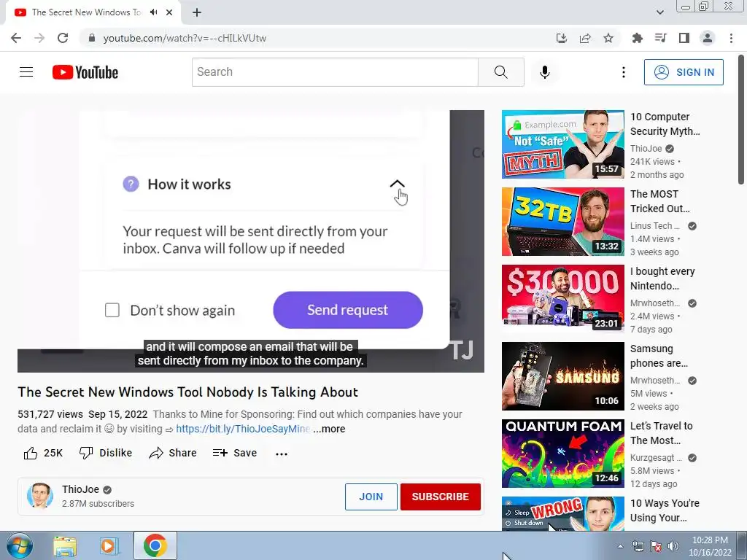Click the title Let's Travel to The Most...

click(x=661, y=433)
